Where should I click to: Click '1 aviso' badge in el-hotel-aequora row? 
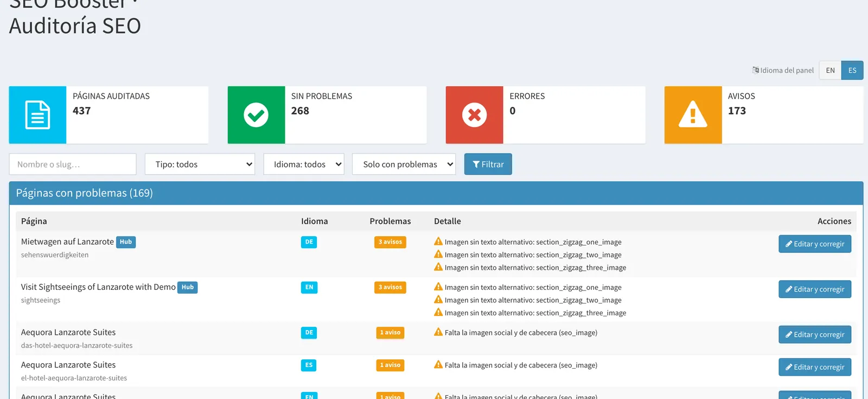tap(390, 365)
